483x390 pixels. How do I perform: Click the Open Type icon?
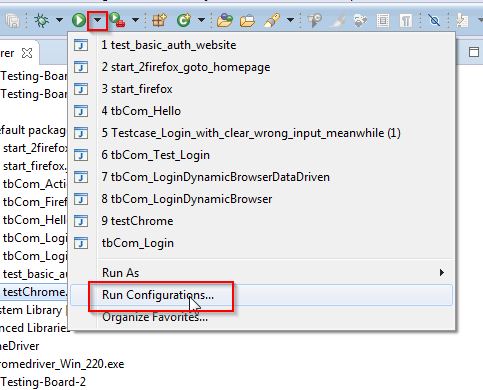tap(225, 20)
